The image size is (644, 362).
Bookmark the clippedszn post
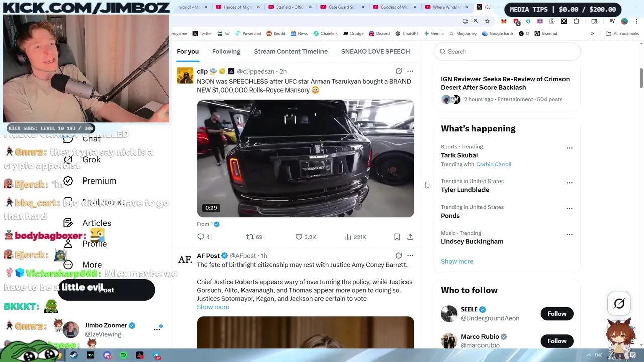[x=397, y=237]
